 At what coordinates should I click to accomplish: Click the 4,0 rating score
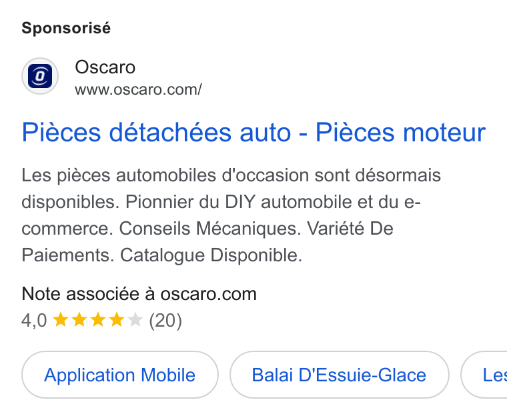[34, 321]
